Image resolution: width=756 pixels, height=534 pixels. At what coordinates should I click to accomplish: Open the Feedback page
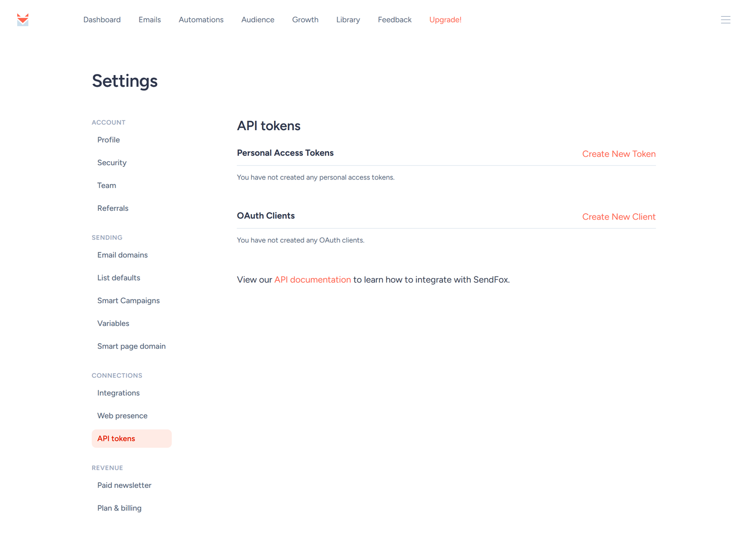click(395, 19)
